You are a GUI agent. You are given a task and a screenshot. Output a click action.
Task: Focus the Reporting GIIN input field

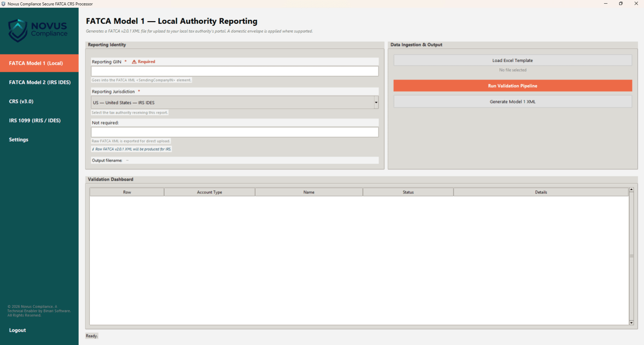[235, 71]
